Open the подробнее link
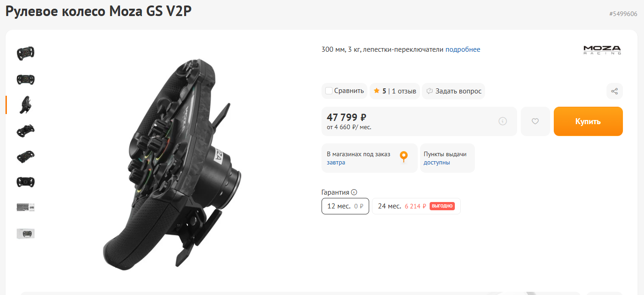The height and width of the screenshot is (295, 644). [x=463, y=49]
